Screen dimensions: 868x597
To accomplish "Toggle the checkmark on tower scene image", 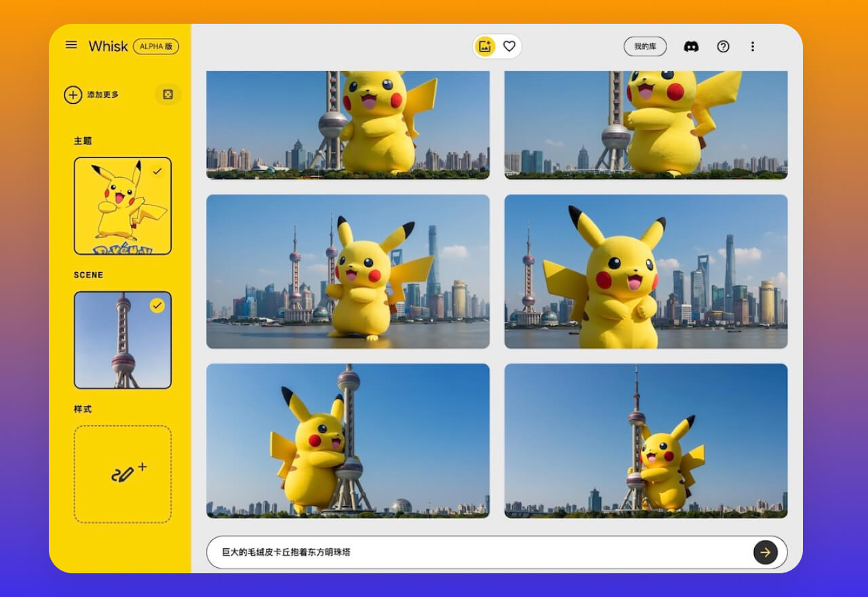I will [157, 306].
